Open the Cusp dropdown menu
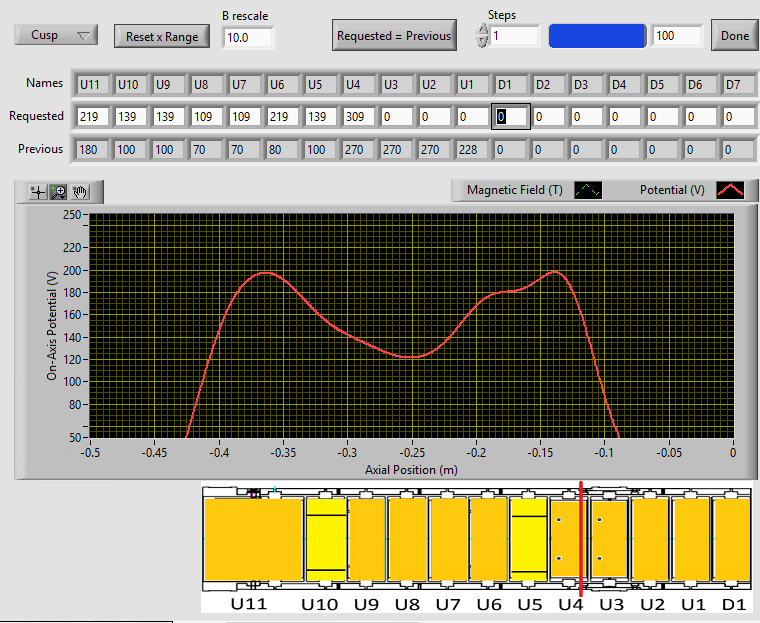Viewport: 760px width, 623px height. coord(56,35)
